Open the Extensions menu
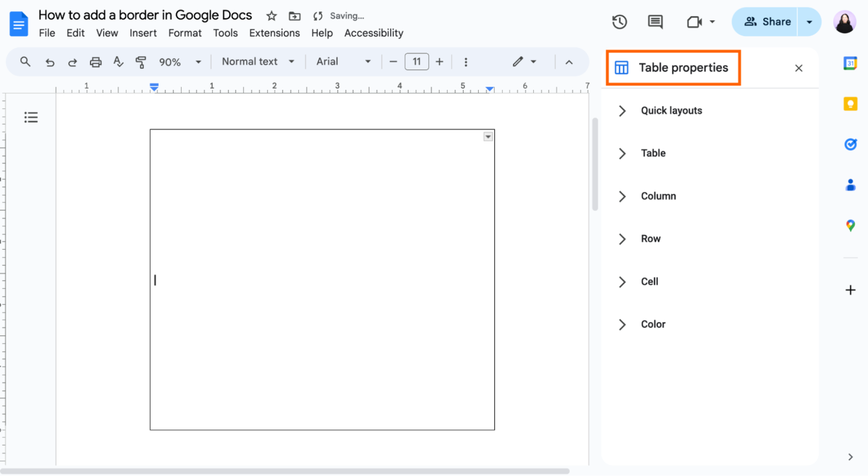868x476 pixels. coord(275,33)
